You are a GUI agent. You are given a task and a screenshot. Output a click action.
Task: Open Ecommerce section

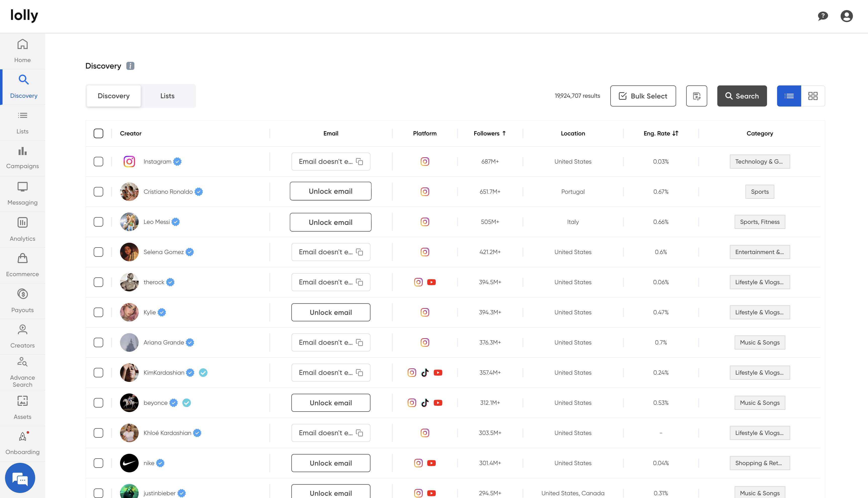point(22,265)
